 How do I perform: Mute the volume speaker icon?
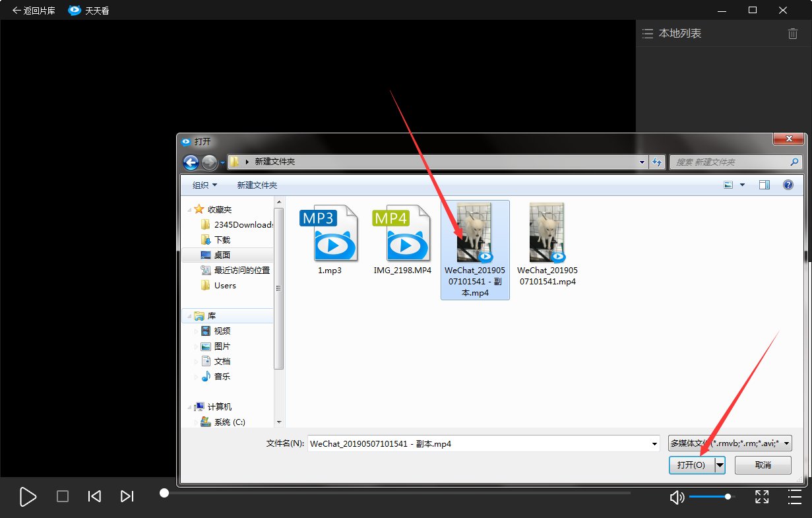point(676,497)
